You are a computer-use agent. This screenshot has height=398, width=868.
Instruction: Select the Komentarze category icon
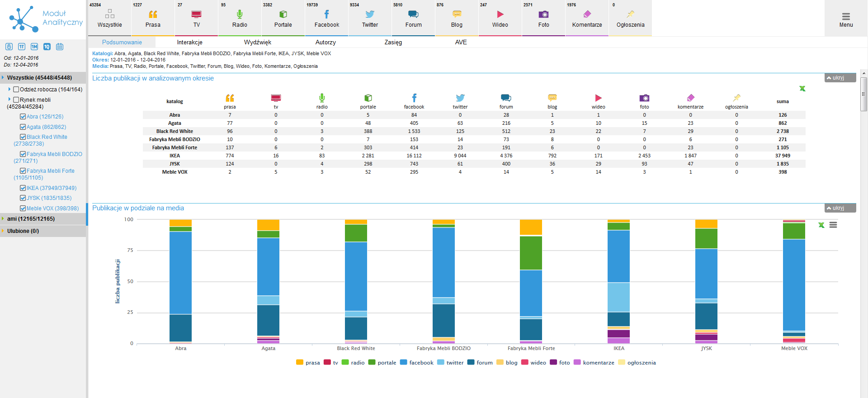point(587,14)
